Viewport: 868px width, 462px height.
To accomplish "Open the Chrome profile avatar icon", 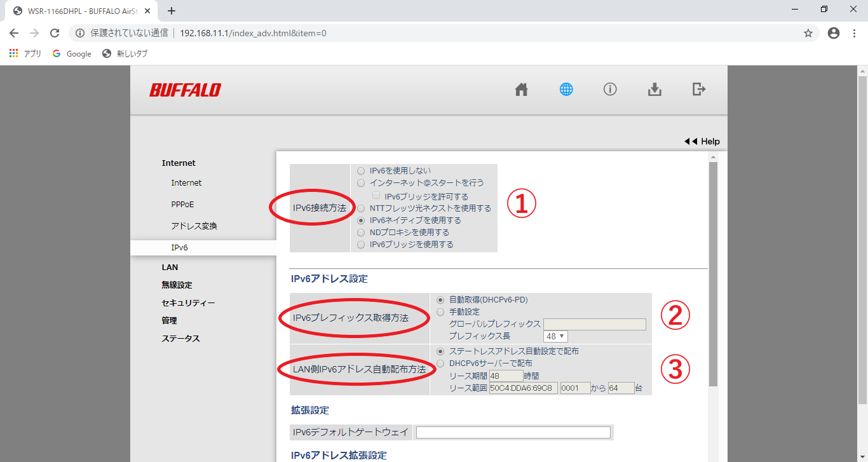I will tap(834, 33).
